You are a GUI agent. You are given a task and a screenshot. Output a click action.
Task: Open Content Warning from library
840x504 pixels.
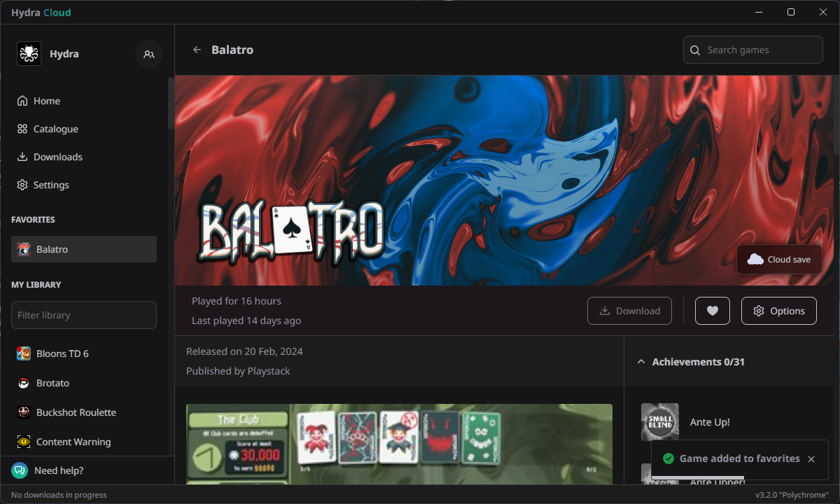84,442
